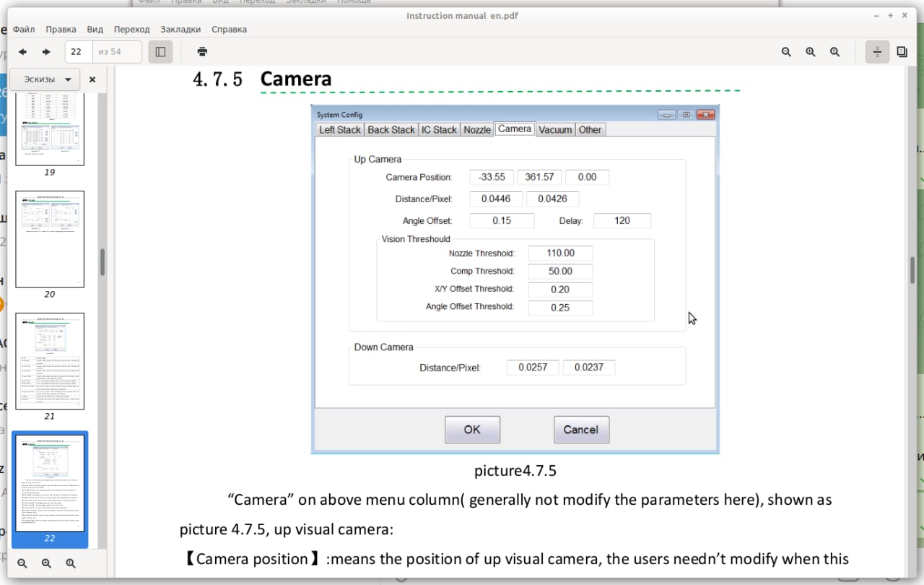Open the Закладки menu
The height and width of the screenshot is (585, 924).
click(x=181, y=30)
